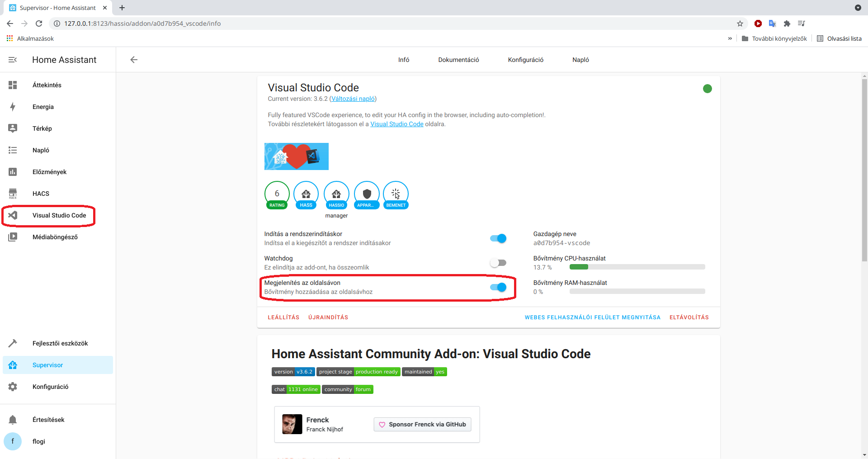Click the RAM-használat progress bar
This screenshot has width=868, height=459.
pos(637,291)
